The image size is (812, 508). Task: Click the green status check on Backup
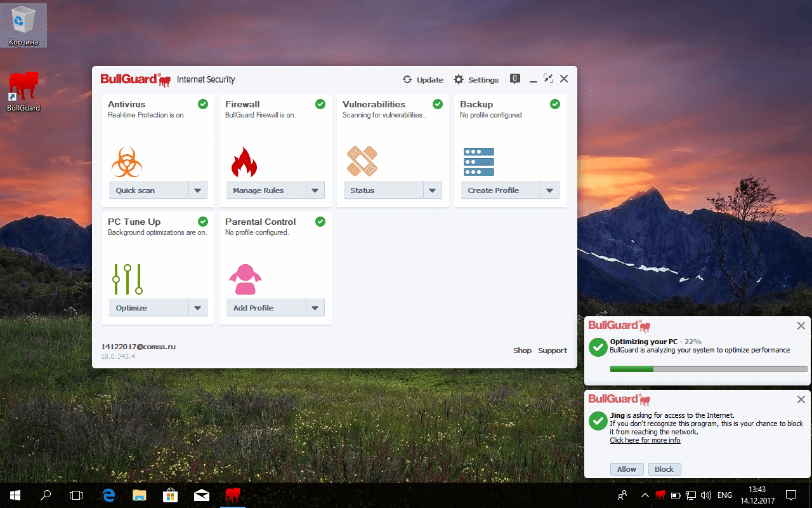coord(555,104)
